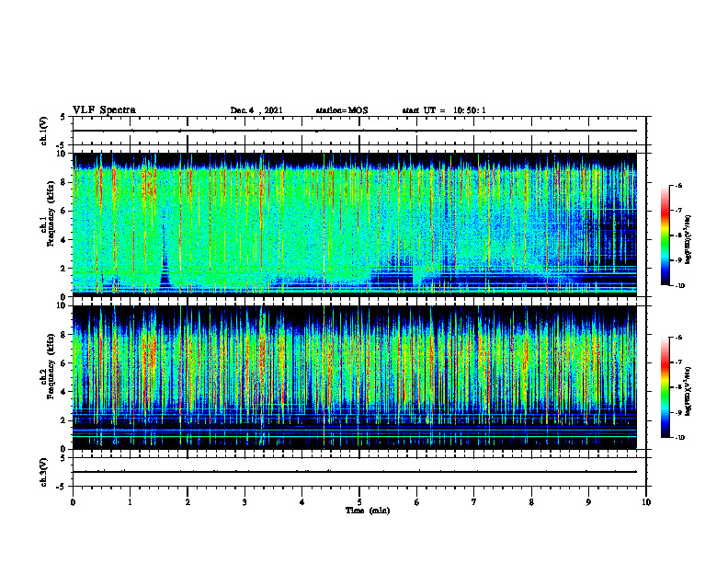Click the "2" tick label on Time axis
The height and width of the screenshot is (563, 728).
coord(188,502)
